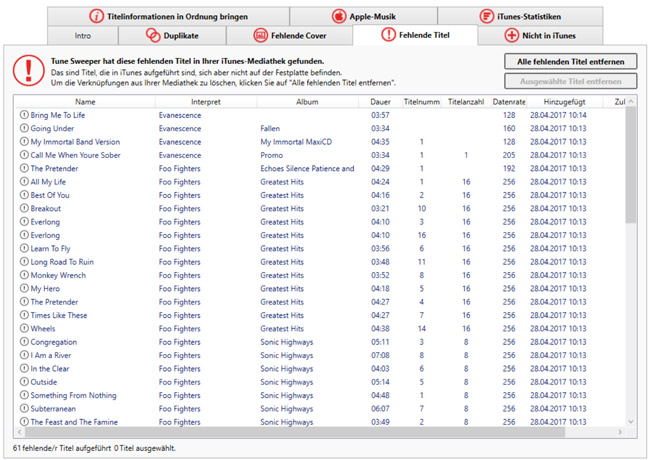Viewport: 650px width, 460px height.
Task: Click the missing icon beside All My Life
Action: tap(24, 182)
